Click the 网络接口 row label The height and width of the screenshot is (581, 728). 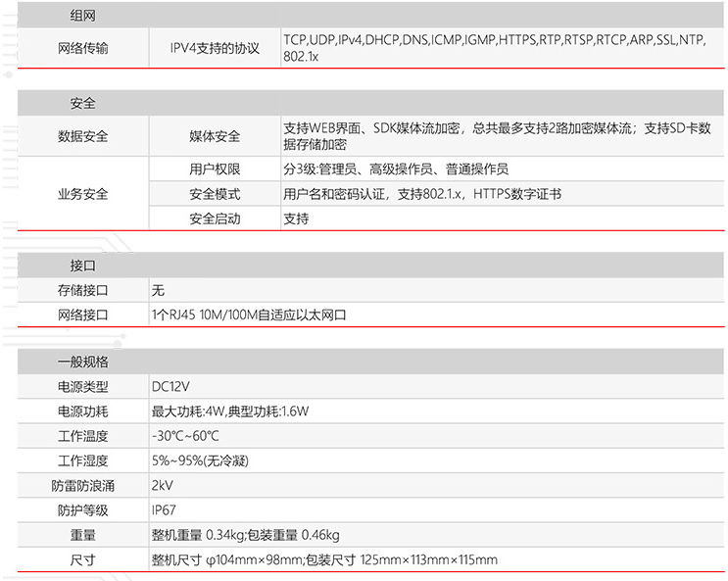coord(83,315)
